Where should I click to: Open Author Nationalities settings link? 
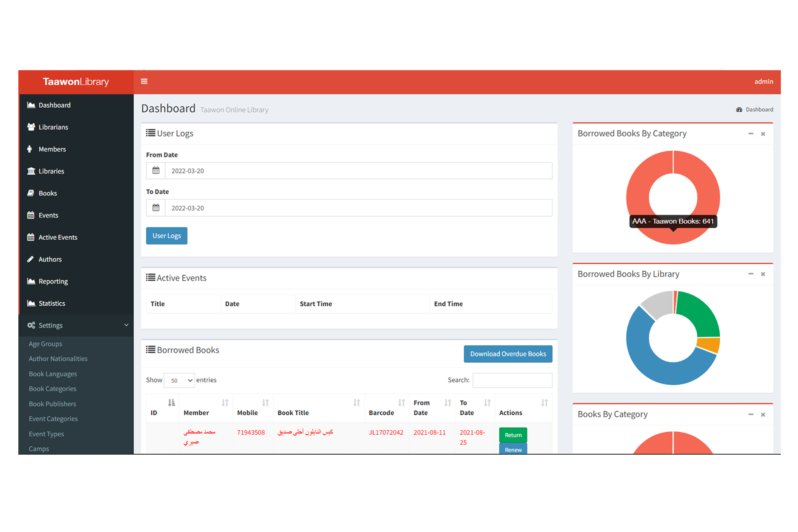tap(58, 359)
